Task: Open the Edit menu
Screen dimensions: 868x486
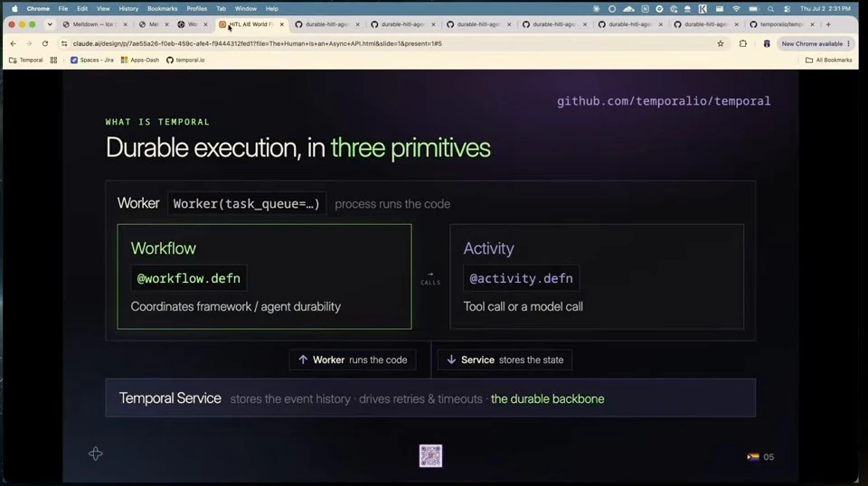Action: tap(82, 9)
